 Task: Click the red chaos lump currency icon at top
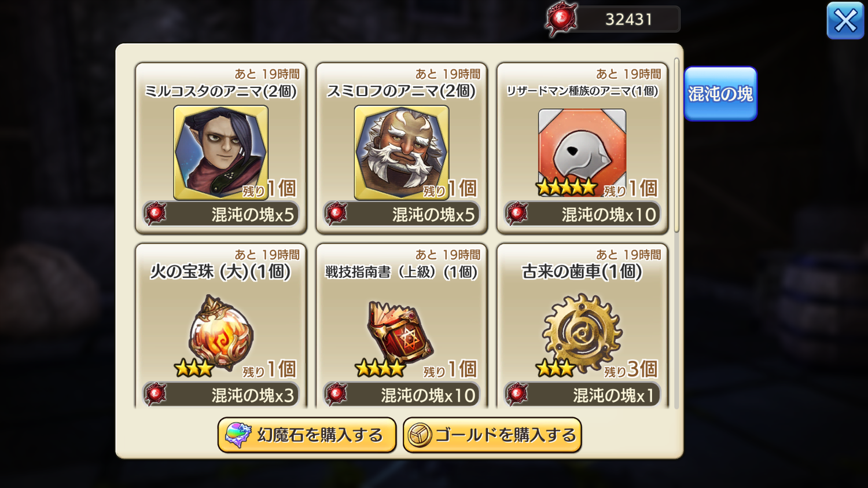561,19
